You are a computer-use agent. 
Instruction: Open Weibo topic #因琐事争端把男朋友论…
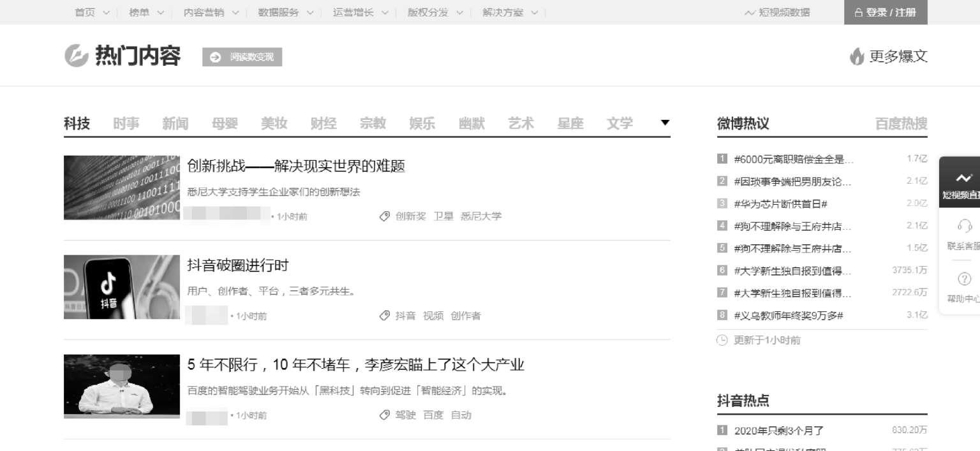[x=794, y=182]
